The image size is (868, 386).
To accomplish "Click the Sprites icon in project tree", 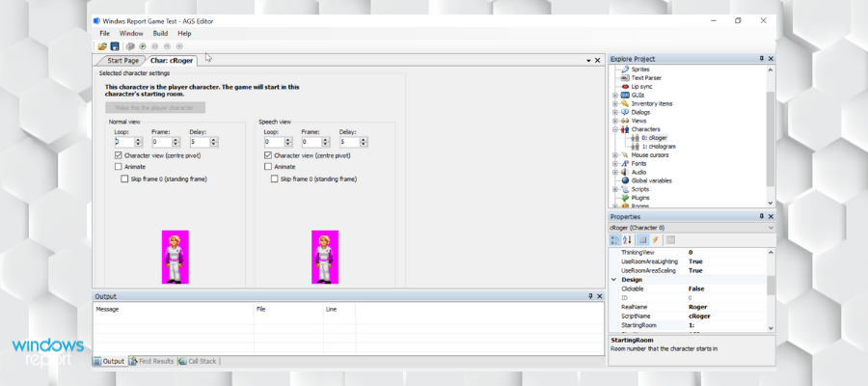I will (625, 69).
